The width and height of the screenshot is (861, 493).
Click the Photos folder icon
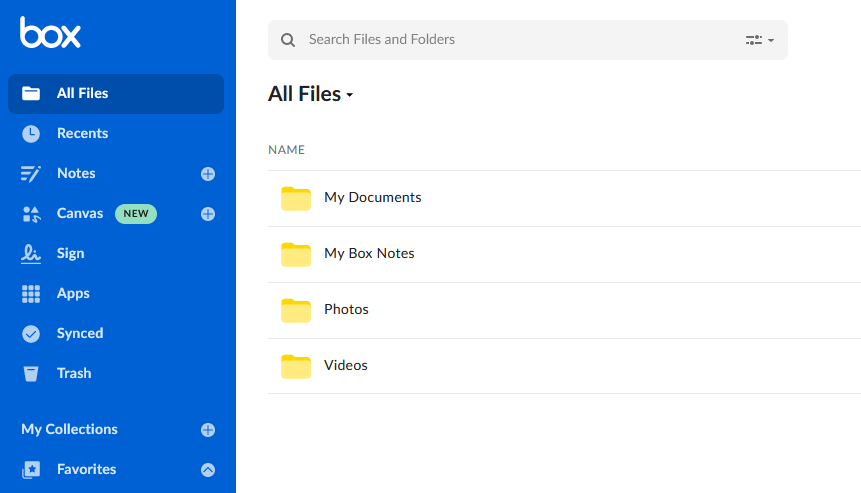point(296,310)
